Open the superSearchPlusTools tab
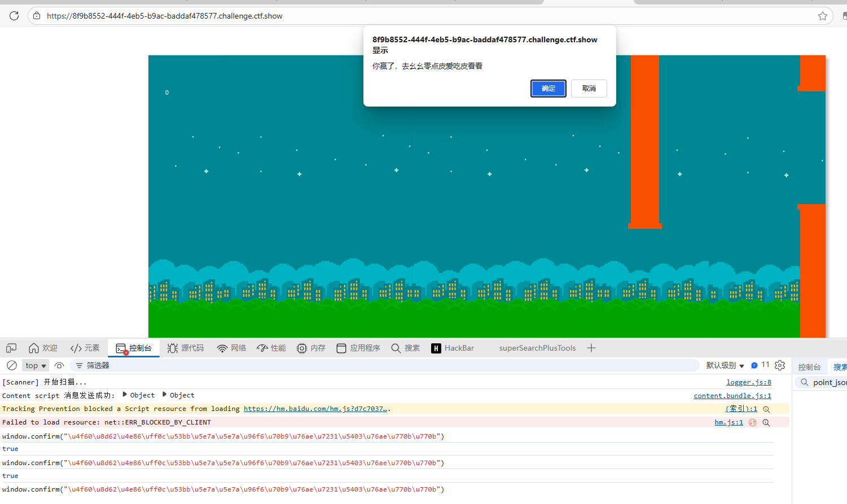The image size is (847, 504). pyautogui.click(x=537, y=348)
